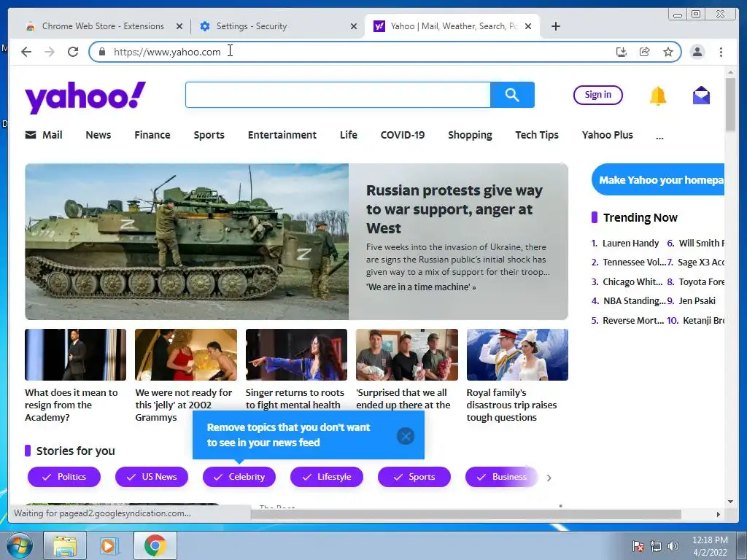Viewport: 747px width, 560px height.
Task: Click the tank photo main thumbnail
Action: 187,242
